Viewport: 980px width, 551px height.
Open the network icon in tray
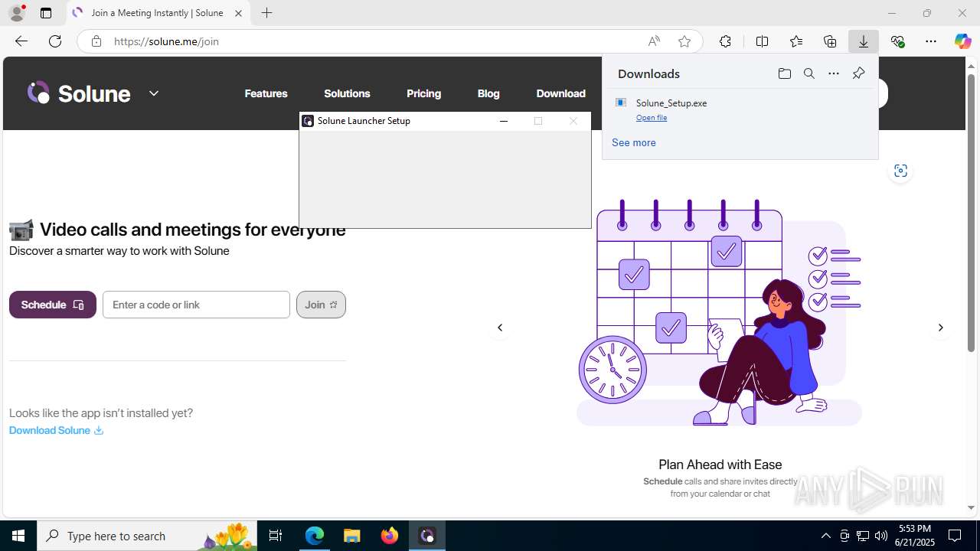point(863,536)
